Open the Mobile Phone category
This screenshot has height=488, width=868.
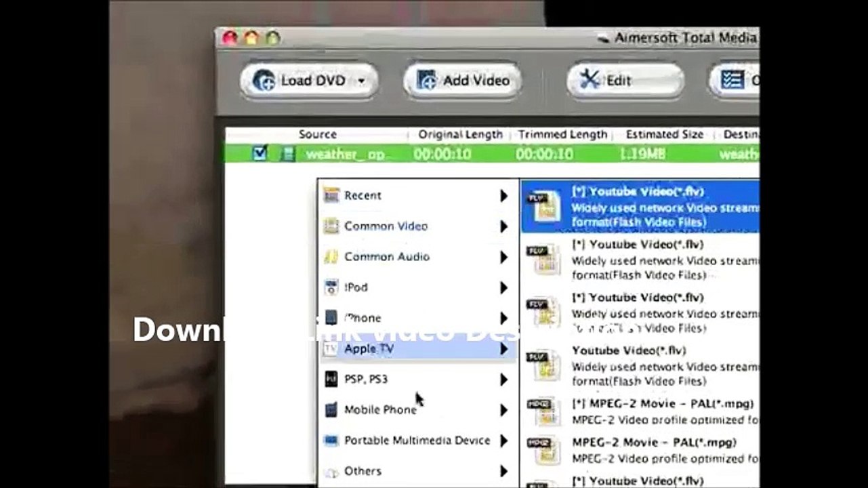417,409
